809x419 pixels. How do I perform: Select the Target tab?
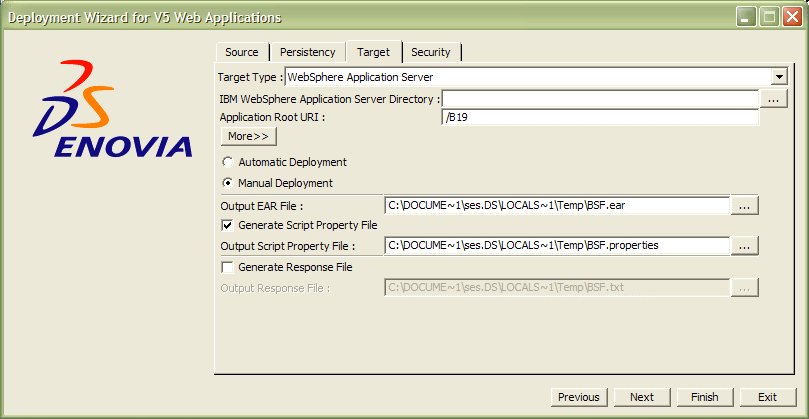[x=373, y=52]
